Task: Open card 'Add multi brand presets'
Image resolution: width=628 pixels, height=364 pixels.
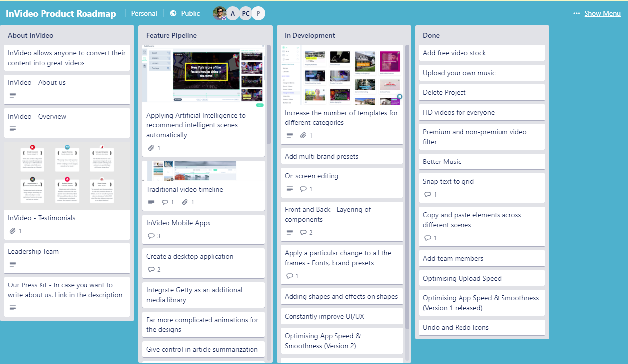Action: point(342,156)
